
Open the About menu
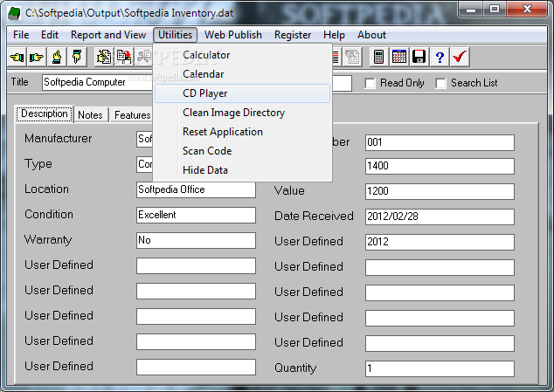coord(371,35)
